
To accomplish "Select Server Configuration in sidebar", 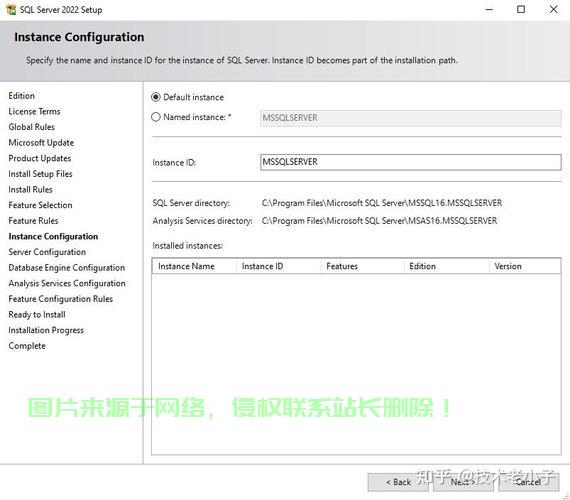I will 47,252.
